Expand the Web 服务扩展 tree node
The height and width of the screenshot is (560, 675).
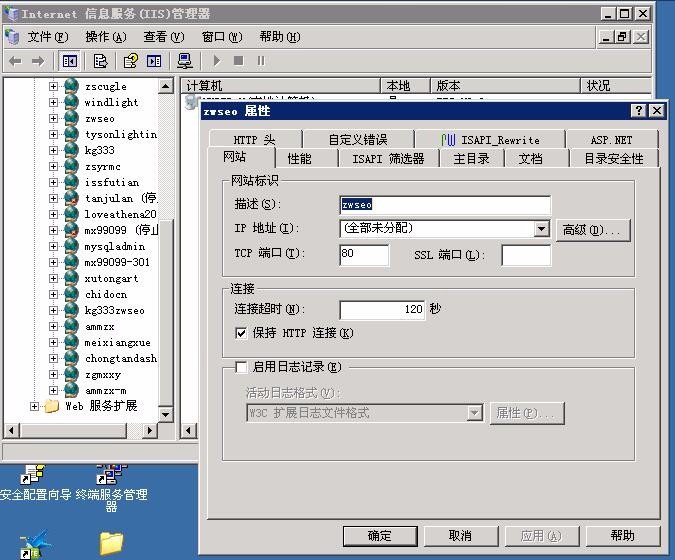coord(34,406)
